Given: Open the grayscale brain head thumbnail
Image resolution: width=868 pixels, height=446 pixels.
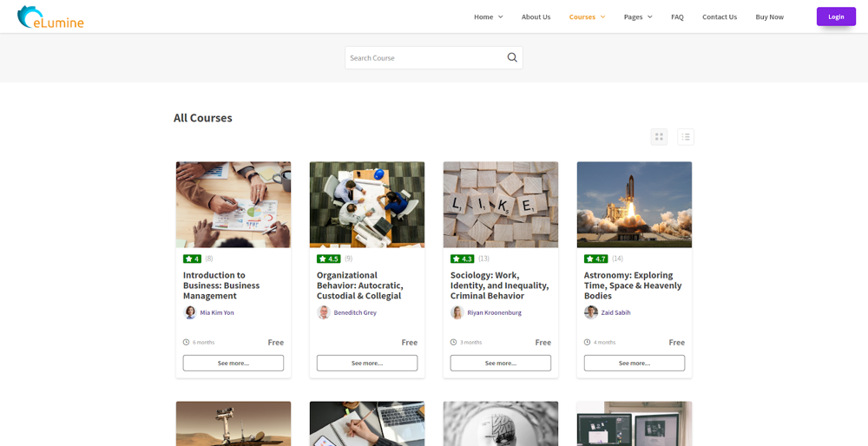Looking at the screenshot, I should (x=501, y=423).
